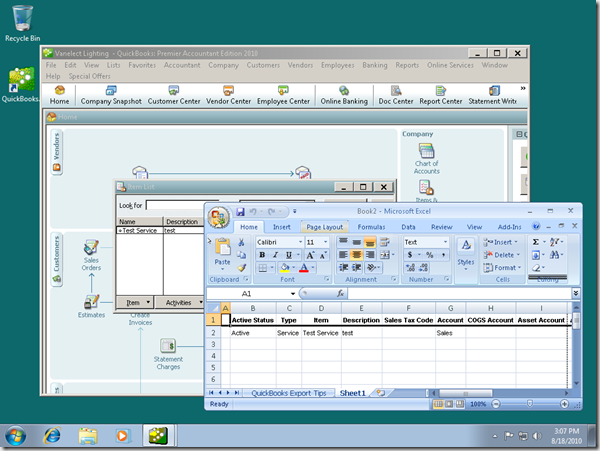Viewport: 600px width, 451px height.
Task: Click the Excel Help question mark icon
Action: point(536,226)
